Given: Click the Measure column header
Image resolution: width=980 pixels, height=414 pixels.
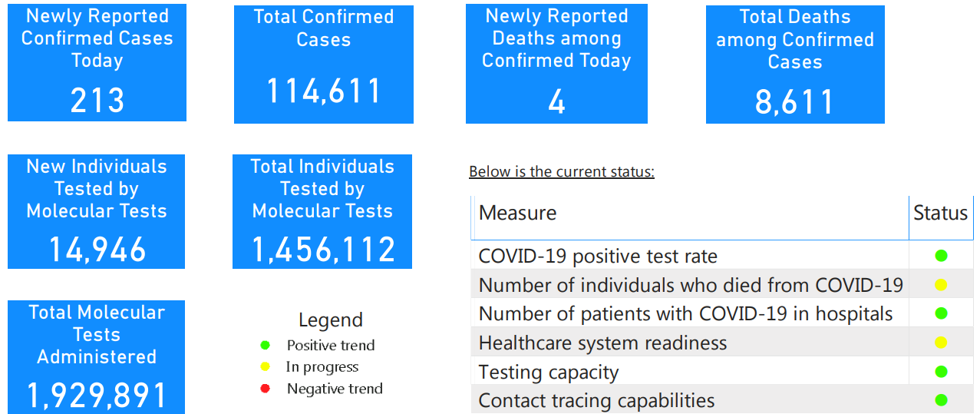Looking at the screenshot, I should coord(518,213).
